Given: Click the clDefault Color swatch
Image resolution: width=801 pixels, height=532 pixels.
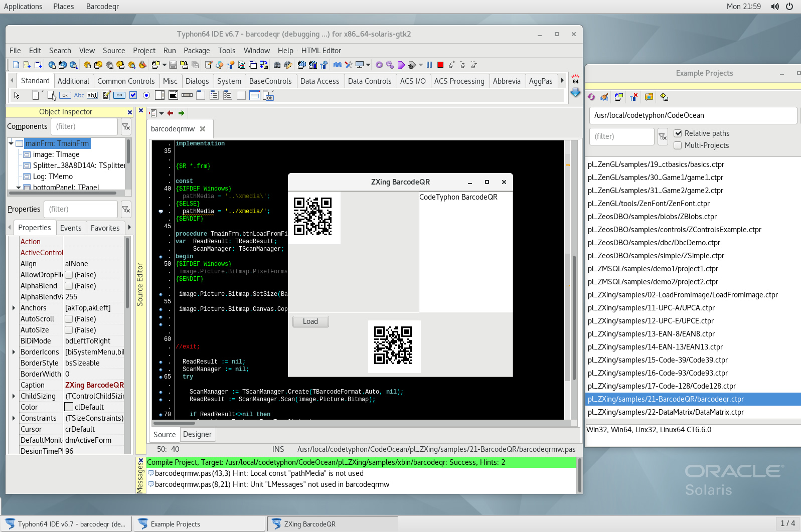Looking at the screenshot, I should click(69, 407).
